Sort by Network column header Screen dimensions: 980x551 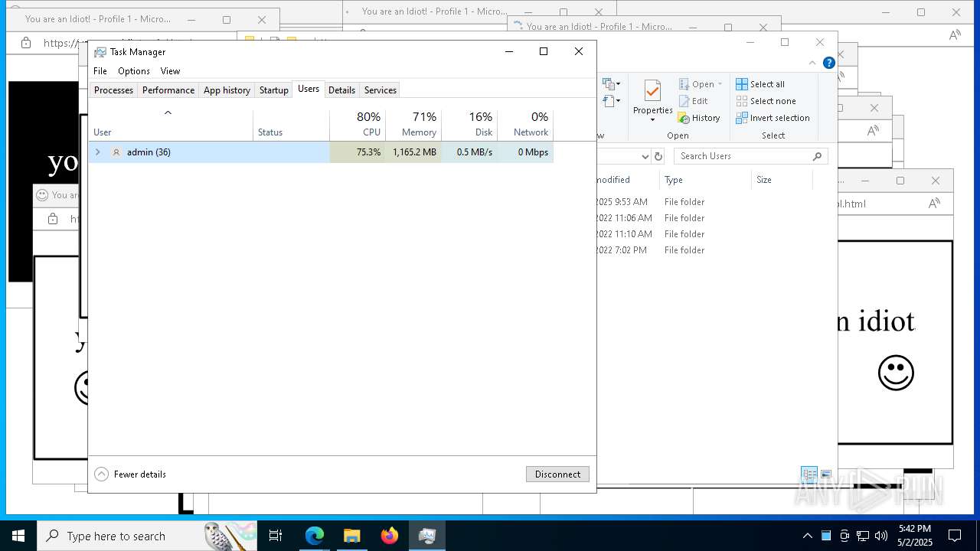(525, 125)
